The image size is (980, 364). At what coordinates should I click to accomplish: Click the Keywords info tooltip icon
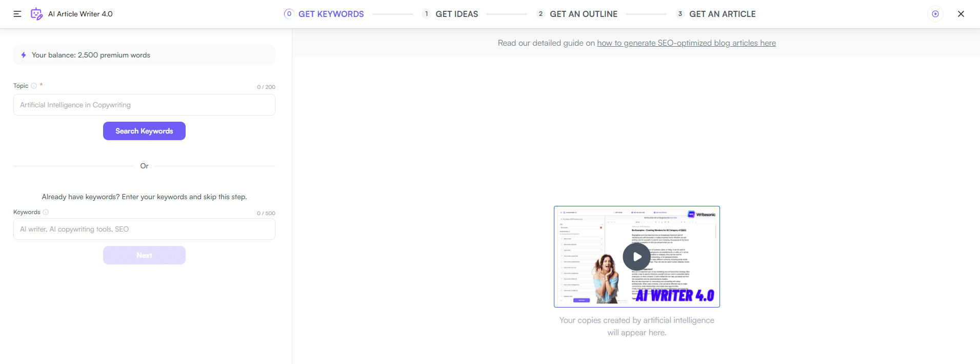46,212
